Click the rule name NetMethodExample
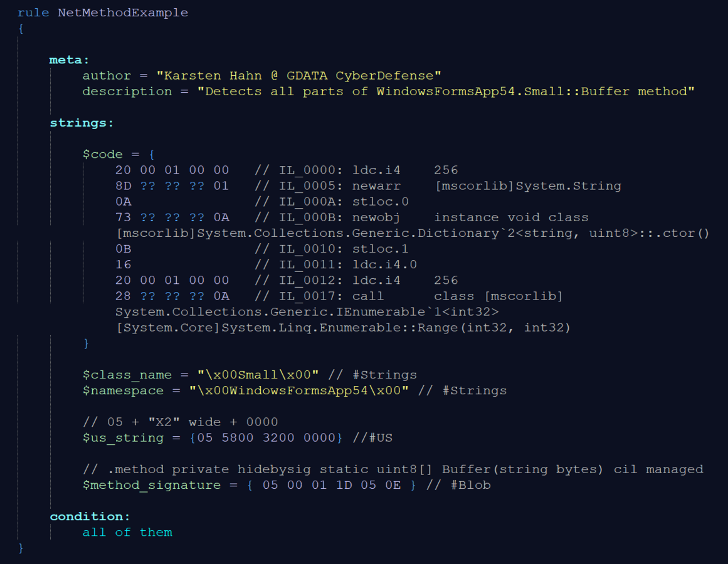The width and height of the screenshot is (728, 564). [x=122, y=13]
